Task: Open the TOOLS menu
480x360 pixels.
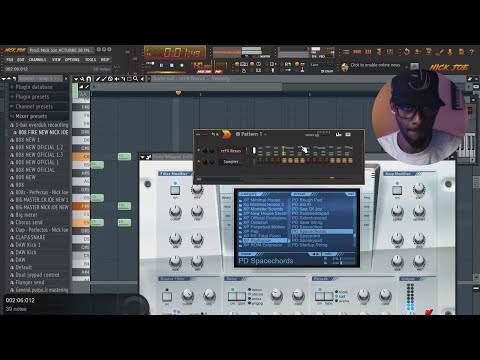Action: (x=90, y=60)
